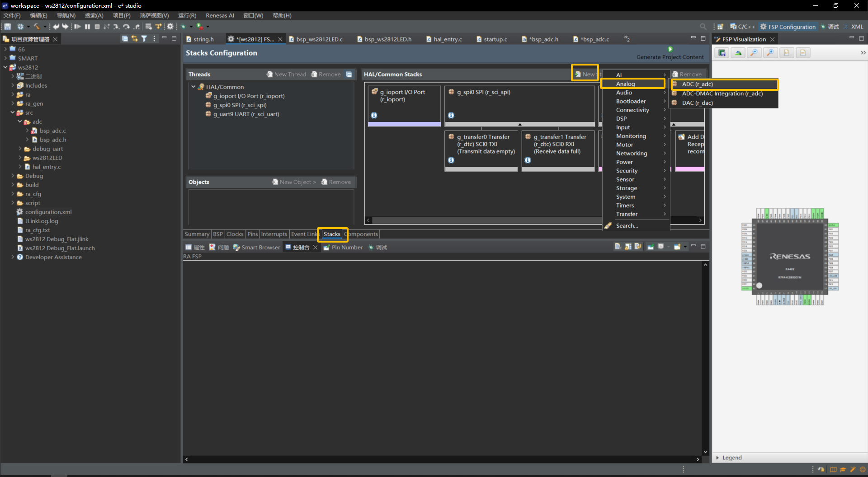Viewport: 868px width, 477px height.
Task: Expand the Legend section
Action: coord(717,458)
